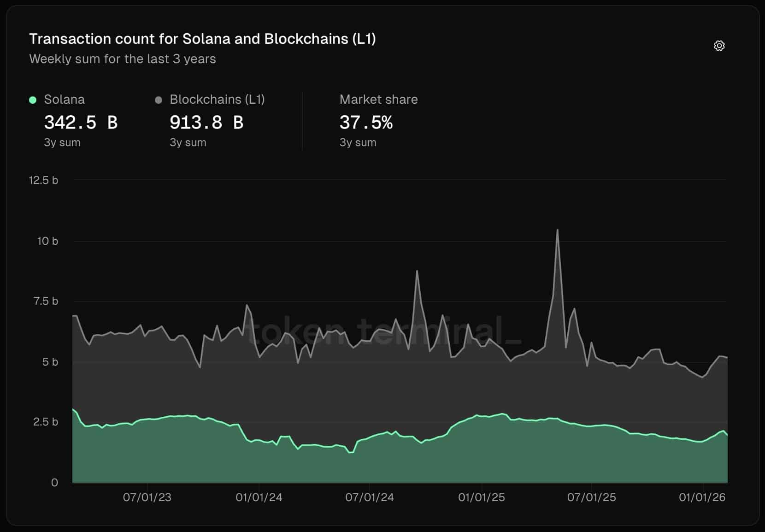The height and width of the screenshot is (532, 765).
Task: Toggle the Blockchains (L1) series visibility
Action: point(159,99)
